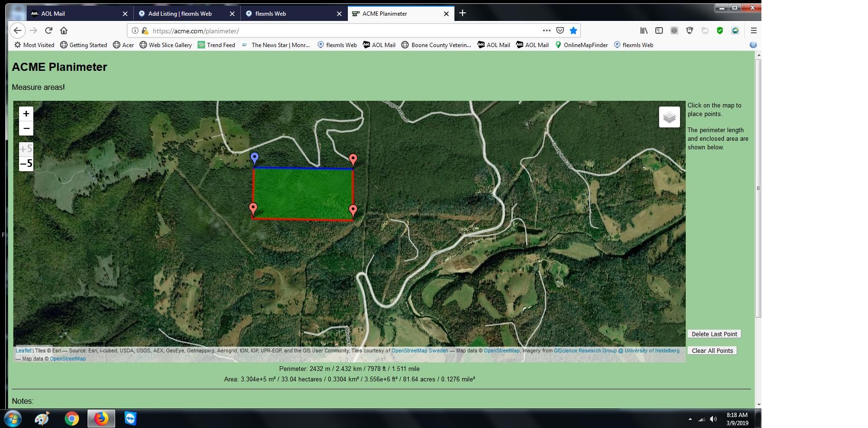Zoom in with the plus map control
The height and width of the screenshot is (428, 868).
pyautogui.click(x=26, y=114)
